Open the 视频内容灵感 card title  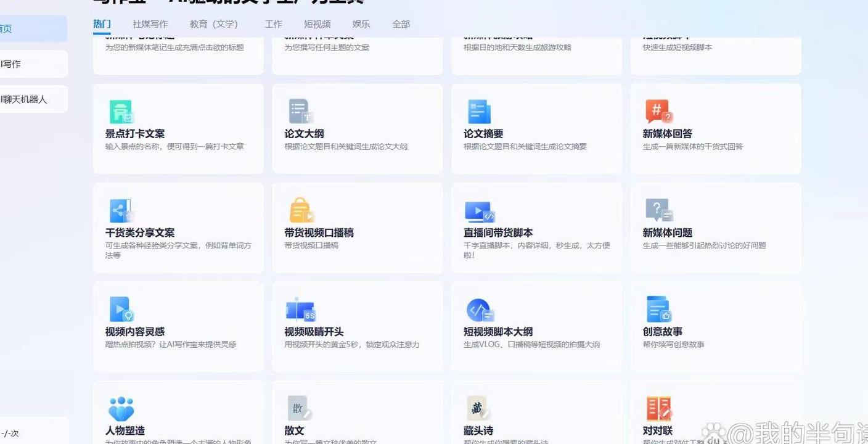(x=135, y=332)
